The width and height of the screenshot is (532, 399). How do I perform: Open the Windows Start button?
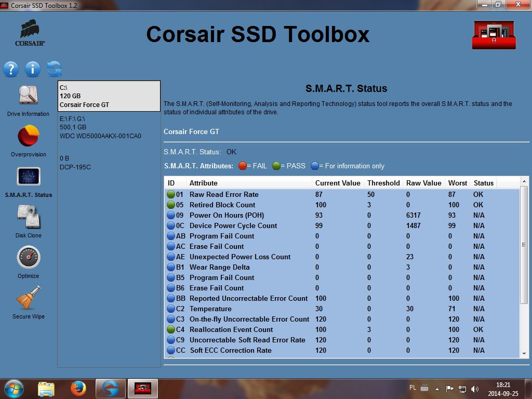[14, 389]
